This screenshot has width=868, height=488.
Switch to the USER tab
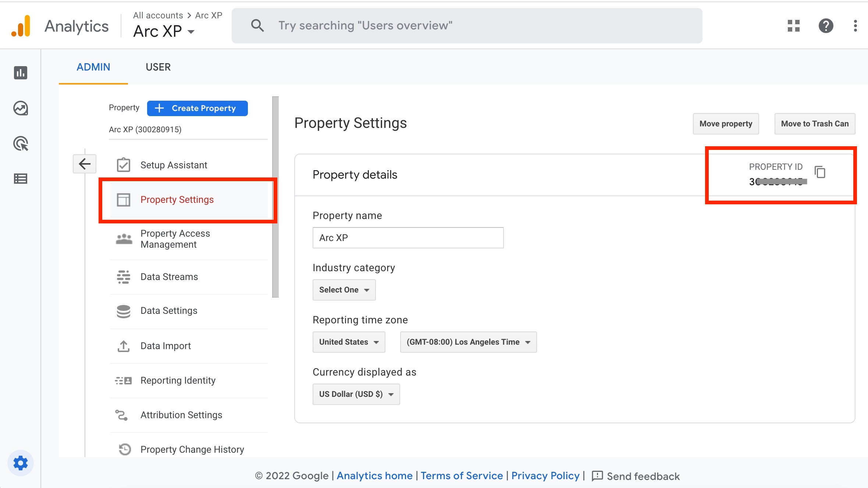(158, 67)
